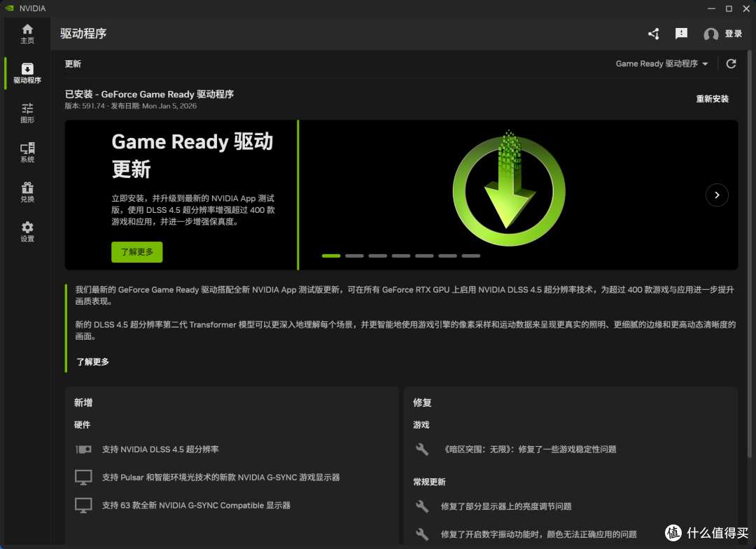
Task: Click monitor icon next to 63 款 G-SYNC Compatible
Action: [83, 506]
